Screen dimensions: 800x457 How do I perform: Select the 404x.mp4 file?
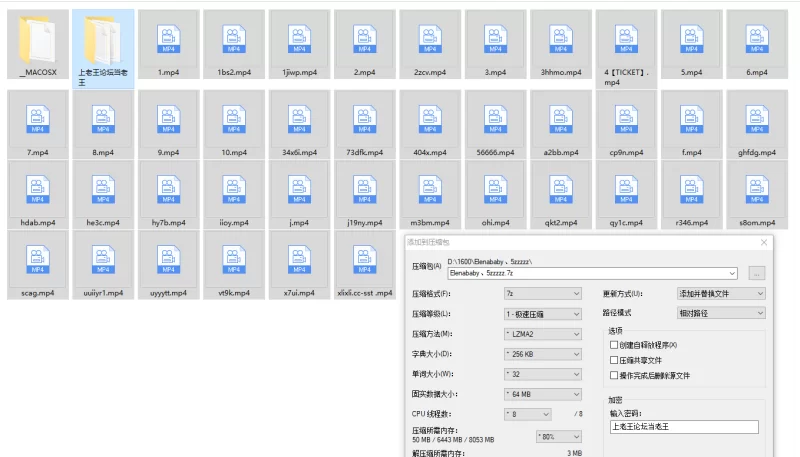tap(430, 124)
